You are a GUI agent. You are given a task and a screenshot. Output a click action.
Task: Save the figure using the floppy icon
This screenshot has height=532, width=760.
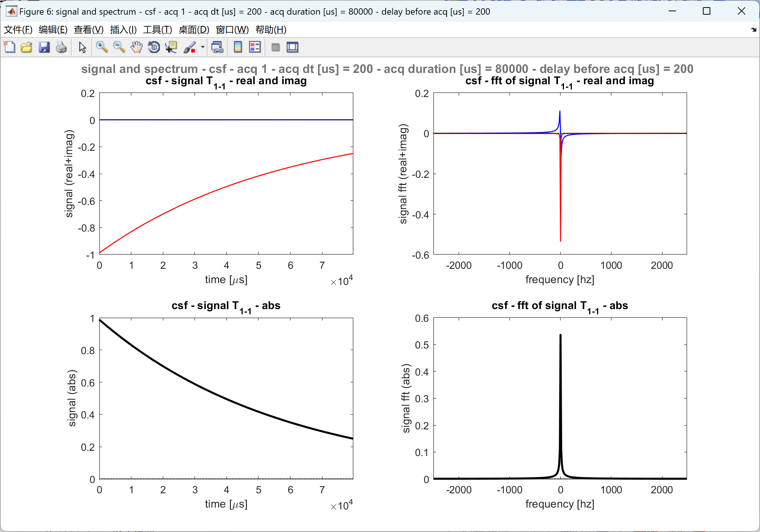point(44,47)
